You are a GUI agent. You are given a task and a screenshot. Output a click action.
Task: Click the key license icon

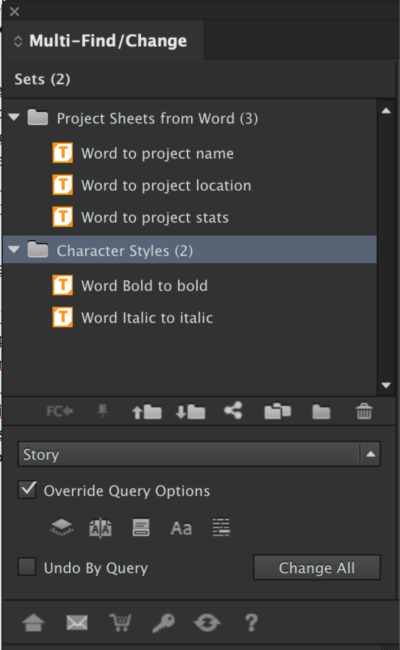pos(163,623)
